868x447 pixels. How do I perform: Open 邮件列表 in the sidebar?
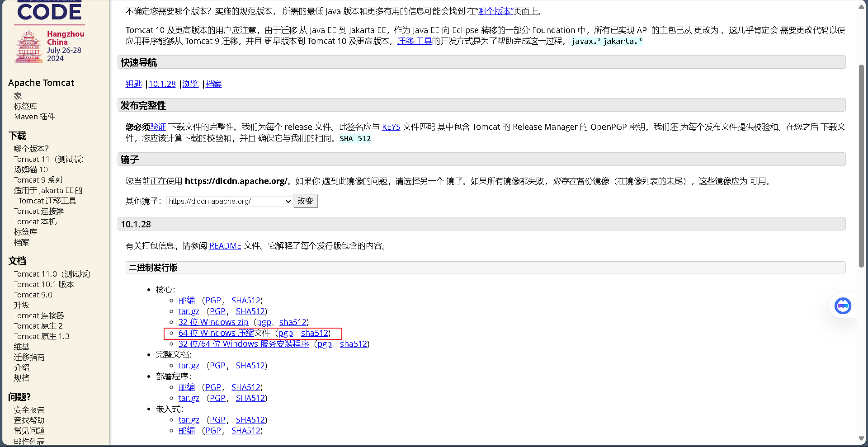tap(29, 442)
